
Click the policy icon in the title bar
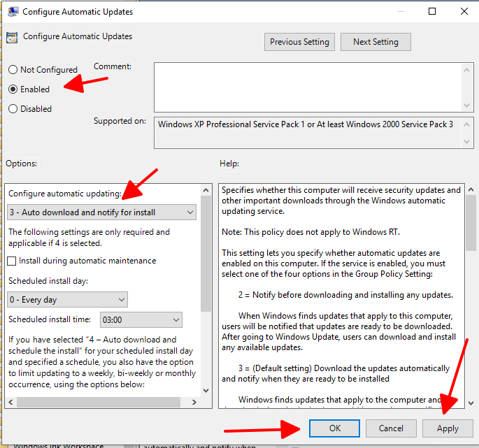(x=11, y=12)
